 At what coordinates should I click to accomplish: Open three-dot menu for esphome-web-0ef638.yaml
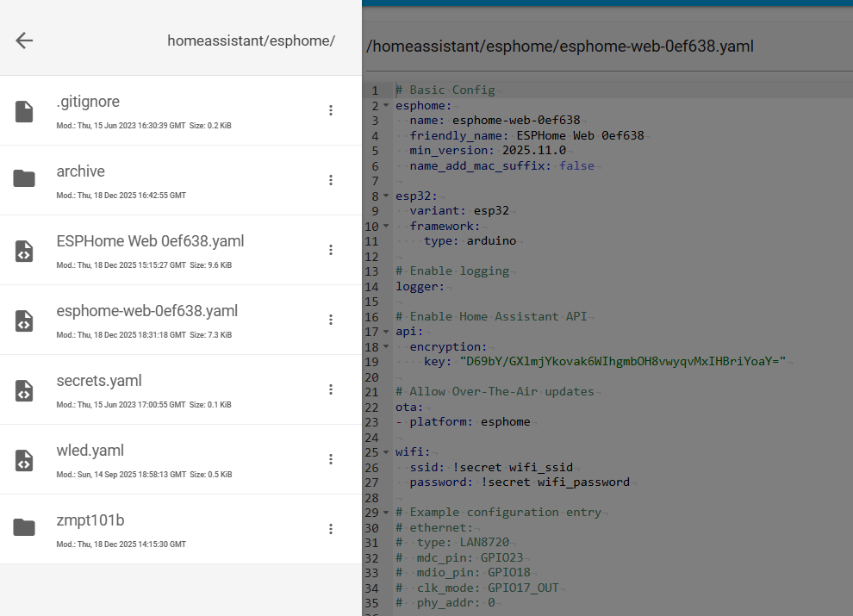click(330, 320)
